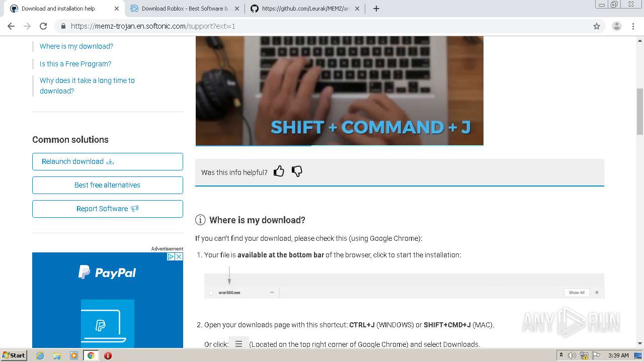
Task: Click the 'Where is my download?' heading
Action: pos(257,220)
